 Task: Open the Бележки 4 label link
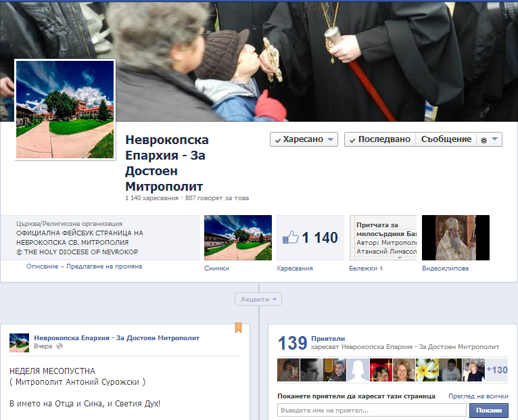(366, 269)
